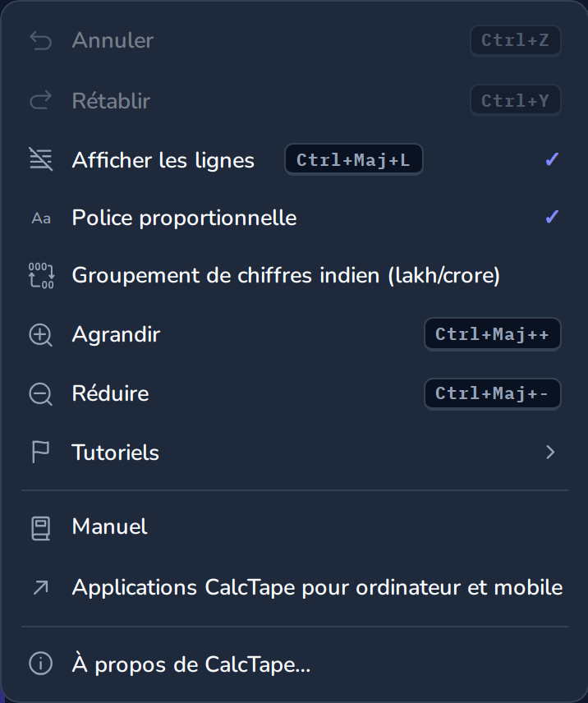Select the Agrandir menu entry
The image size is (588, 703).
click(295, 334)
